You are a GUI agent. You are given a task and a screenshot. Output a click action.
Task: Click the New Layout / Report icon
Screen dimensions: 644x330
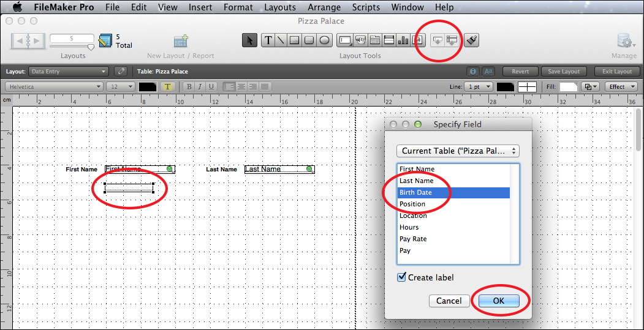[181, 41]
